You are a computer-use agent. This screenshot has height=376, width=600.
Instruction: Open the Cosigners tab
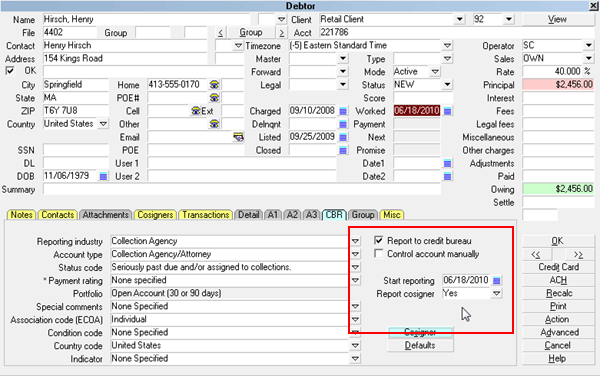coord(155,215)
